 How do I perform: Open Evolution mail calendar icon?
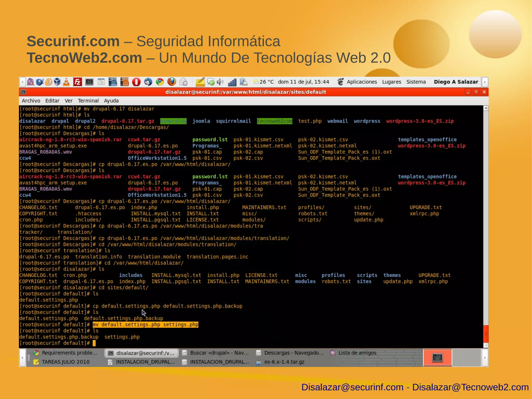coord(183,82)
